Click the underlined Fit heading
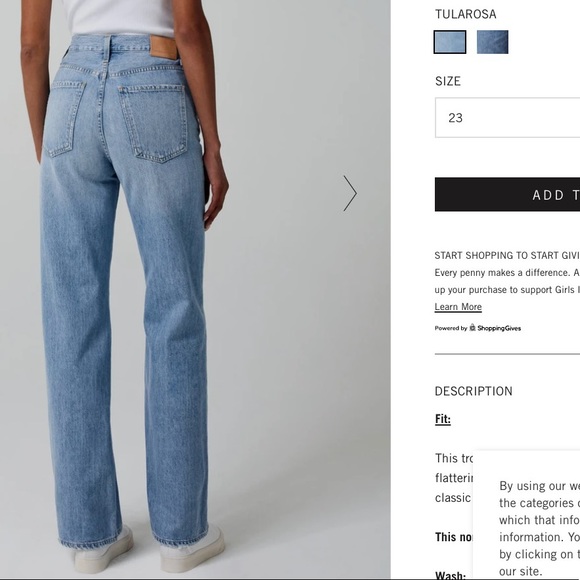 click(443, 419)
